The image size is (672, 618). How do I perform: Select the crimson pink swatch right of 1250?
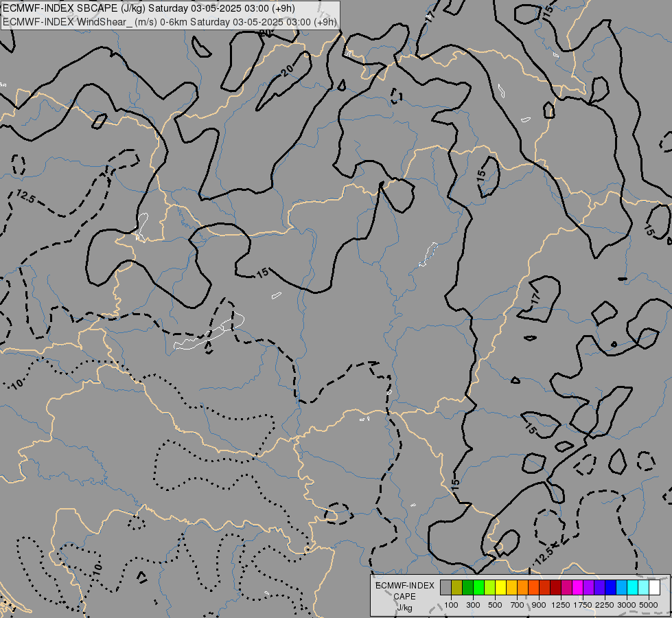pyautogui.click(x=566, y=587)
